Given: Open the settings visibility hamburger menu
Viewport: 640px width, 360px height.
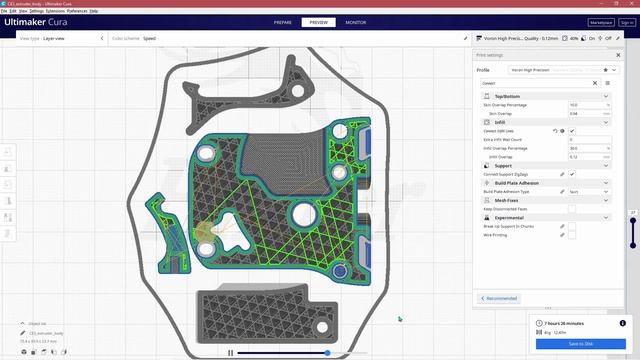Looking at the screenshot, I should point(607,83).
